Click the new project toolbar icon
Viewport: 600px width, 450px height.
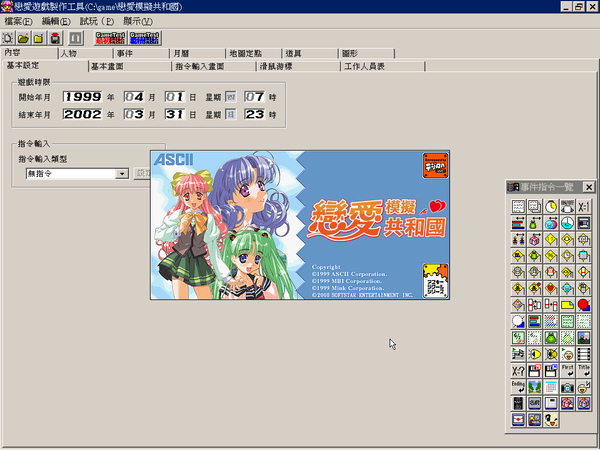8,38
